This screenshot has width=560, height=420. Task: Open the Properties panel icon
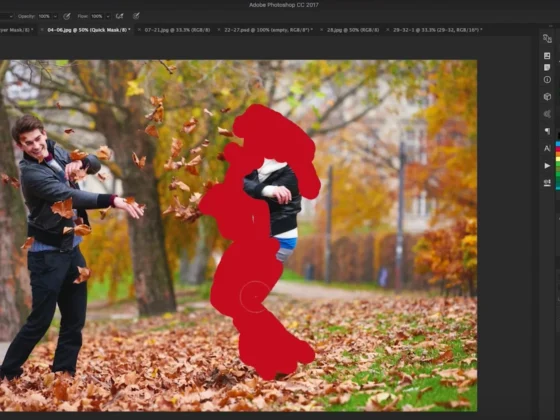pyautogui.click(x=547, y=56)
